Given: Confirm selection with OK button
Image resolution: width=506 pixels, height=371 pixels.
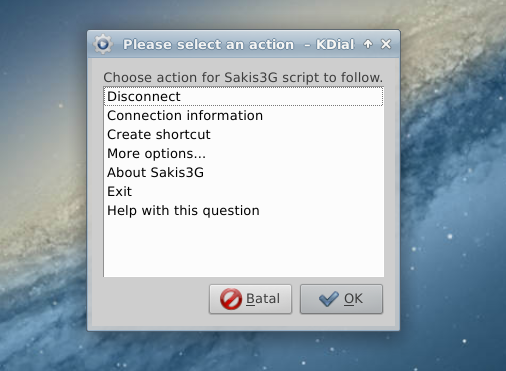Looking at the screenshot, I should [x=341, y=299].
